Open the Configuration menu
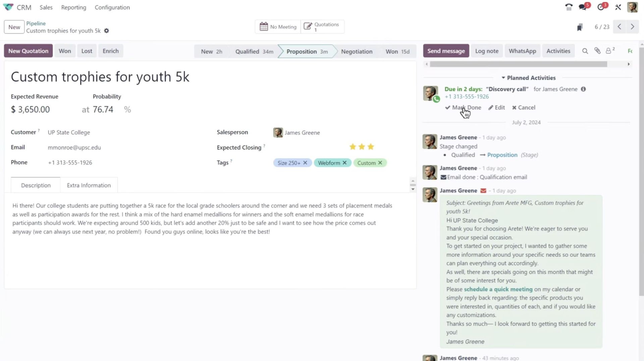This screenshot has width=644, height=361. (112, 7)
